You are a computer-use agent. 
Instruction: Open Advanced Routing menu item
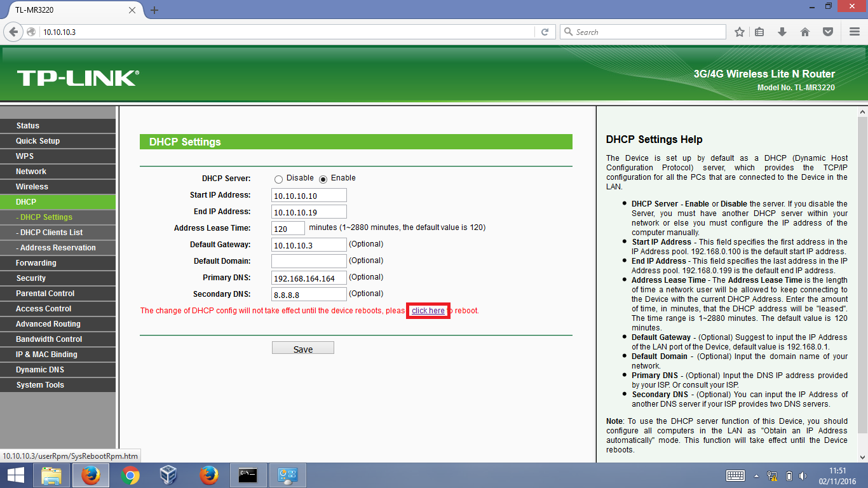tap(58, 324)
